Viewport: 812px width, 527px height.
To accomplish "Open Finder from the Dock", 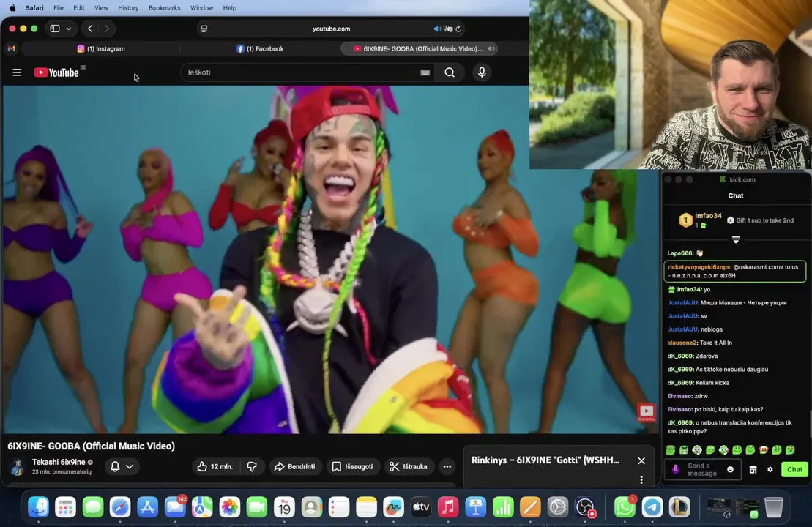I will (x=38, y=507).
